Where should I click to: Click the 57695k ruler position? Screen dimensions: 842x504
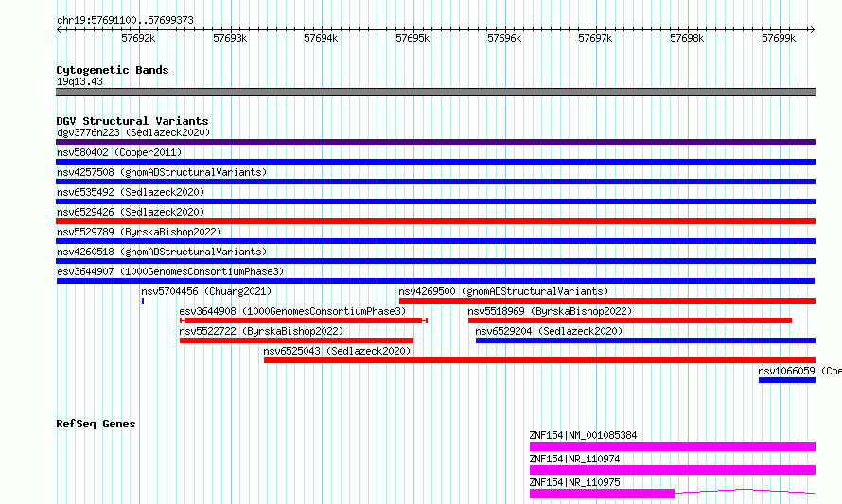click(412, 38)
